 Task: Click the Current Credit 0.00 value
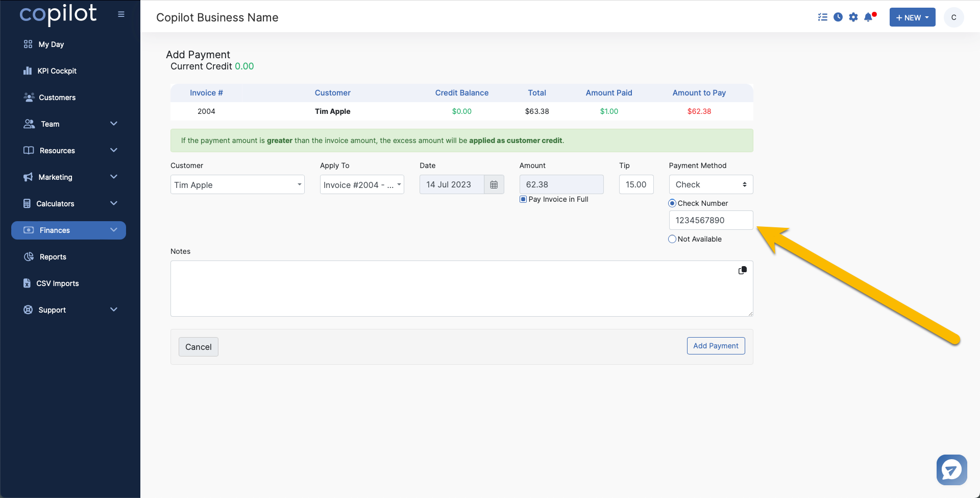(244, 66)
